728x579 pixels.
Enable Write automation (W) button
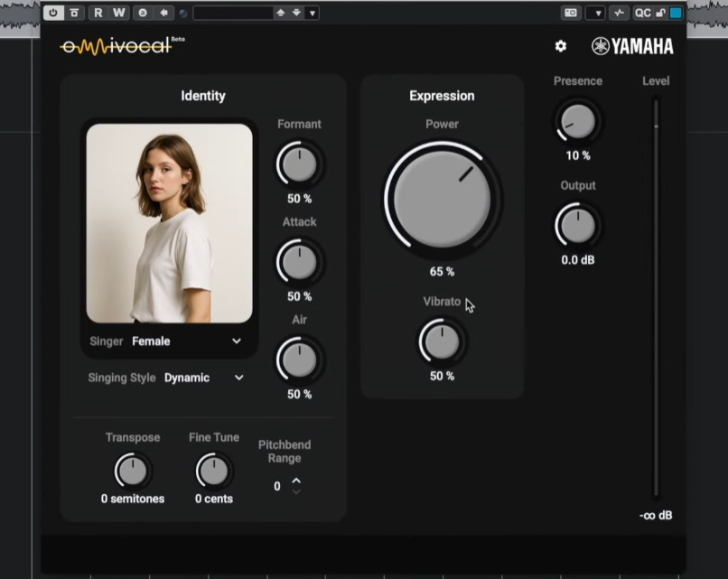[x=119, y=13]
